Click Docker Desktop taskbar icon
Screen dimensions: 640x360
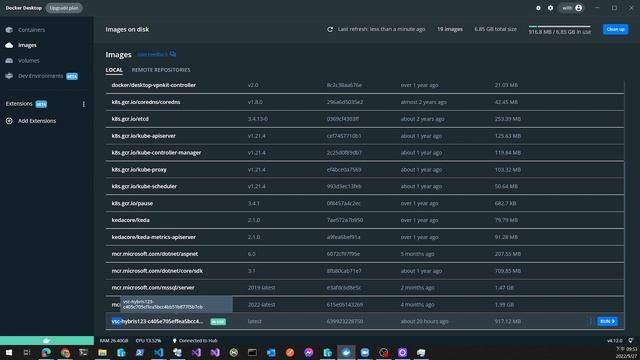tap(346, 352)
